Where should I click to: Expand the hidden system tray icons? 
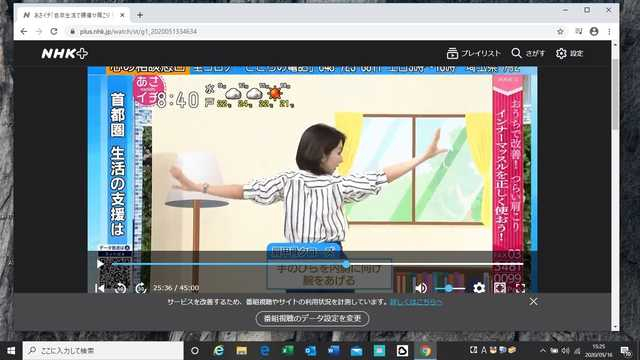point(542,350)
